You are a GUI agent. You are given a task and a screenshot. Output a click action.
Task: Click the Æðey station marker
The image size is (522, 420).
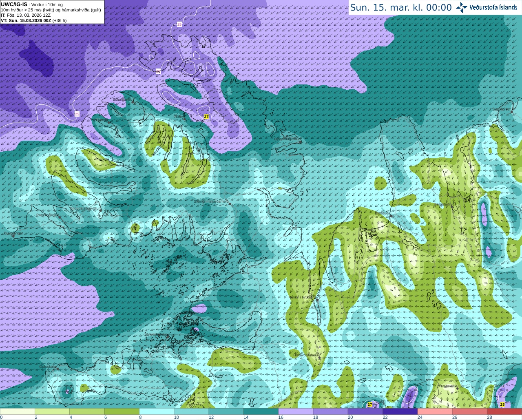pos(185,119)
